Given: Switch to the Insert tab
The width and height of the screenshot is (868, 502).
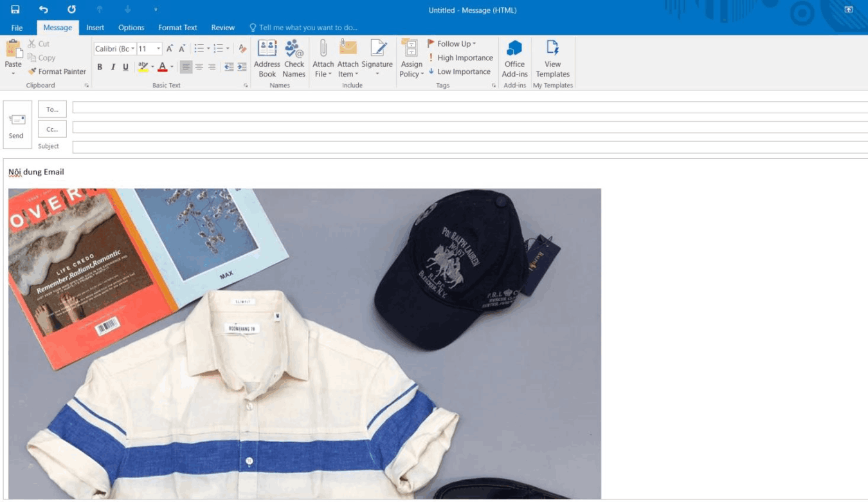Looking at the screenshot, I should [95, 28].
